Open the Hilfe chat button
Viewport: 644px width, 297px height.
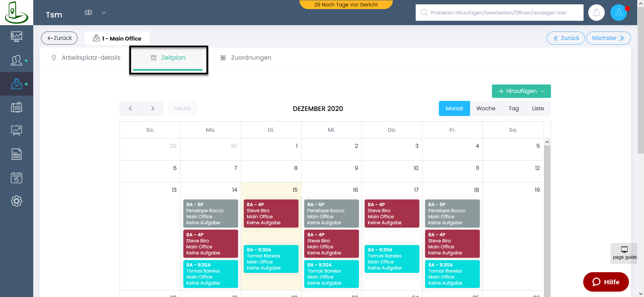(x=606, y=282)
